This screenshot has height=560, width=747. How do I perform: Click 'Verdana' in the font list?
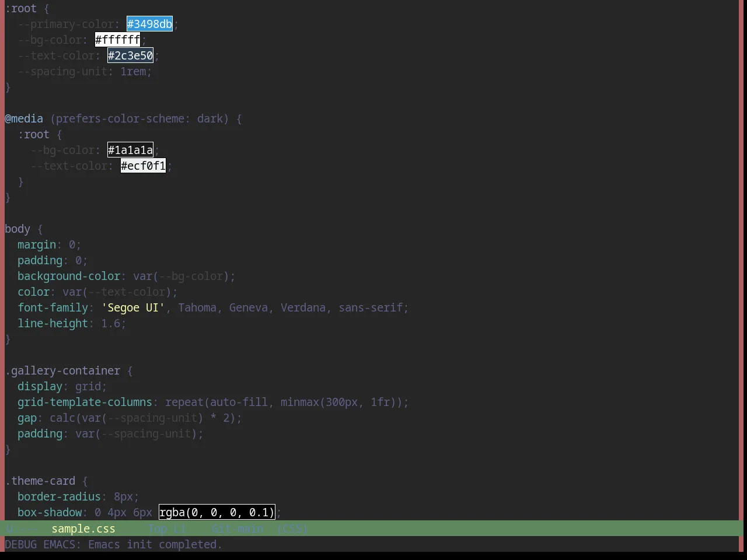[303, 307]
